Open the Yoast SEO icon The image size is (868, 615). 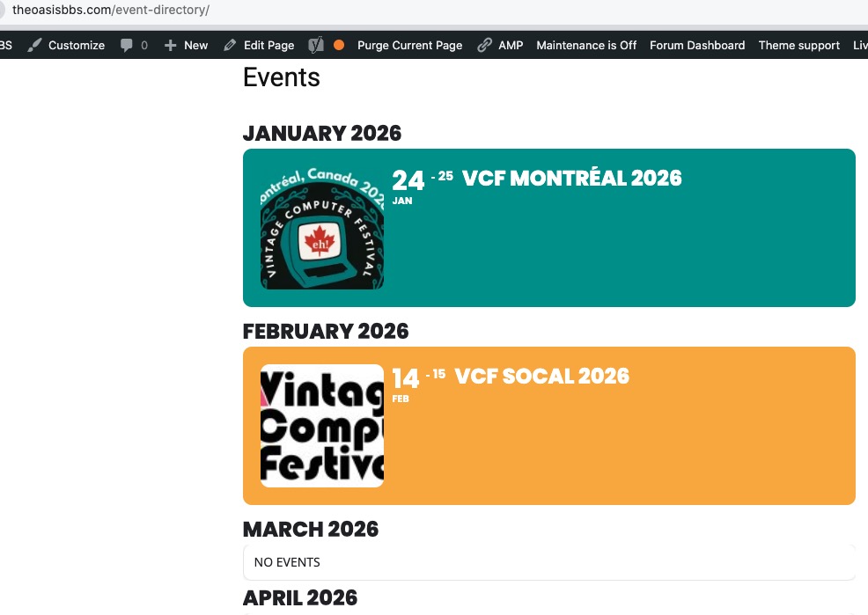point(316,46)
